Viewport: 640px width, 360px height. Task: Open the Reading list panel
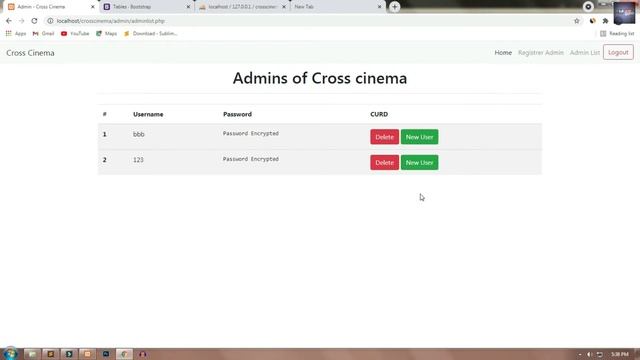(x=617, y=33)
